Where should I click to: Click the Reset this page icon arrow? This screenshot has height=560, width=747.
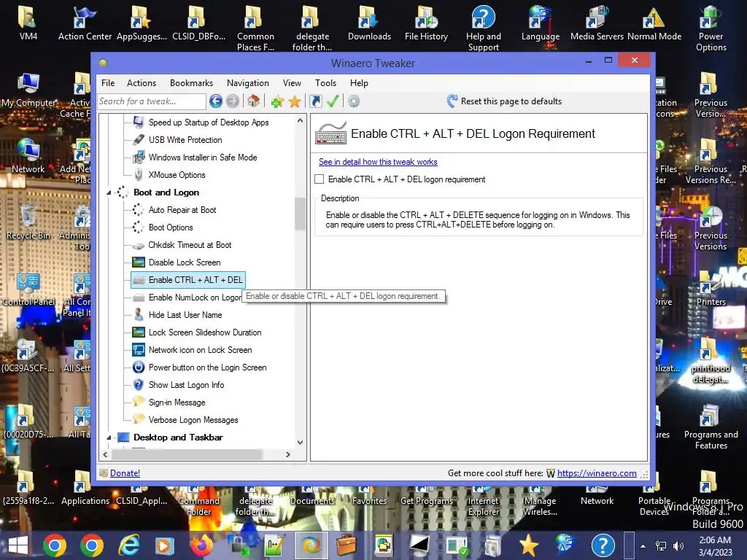(x=452, y=101)
